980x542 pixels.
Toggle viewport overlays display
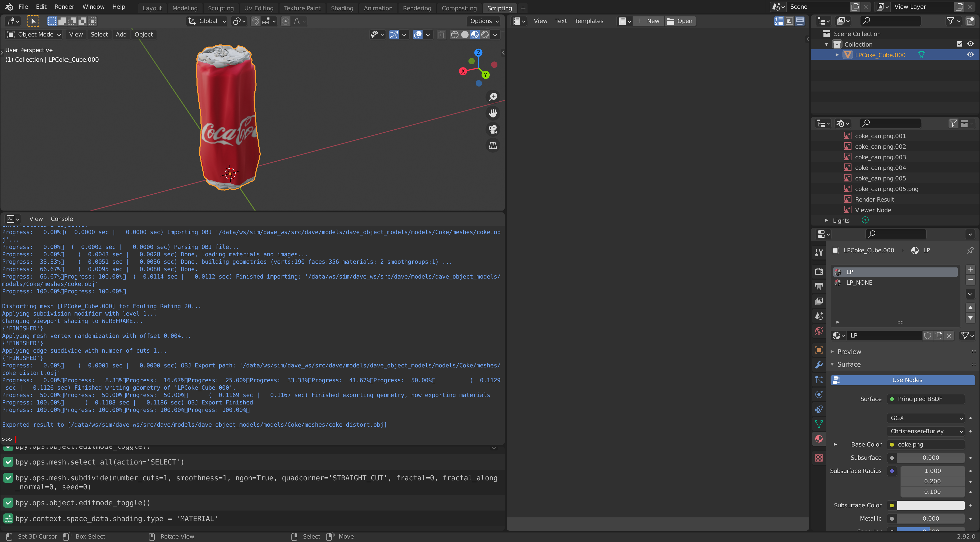(x=418, y=35)
